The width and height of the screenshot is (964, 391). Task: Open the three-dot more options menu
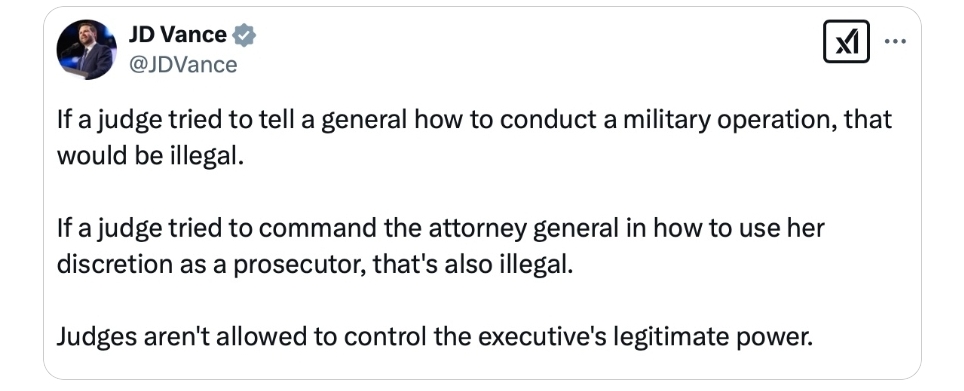(895, 41)
